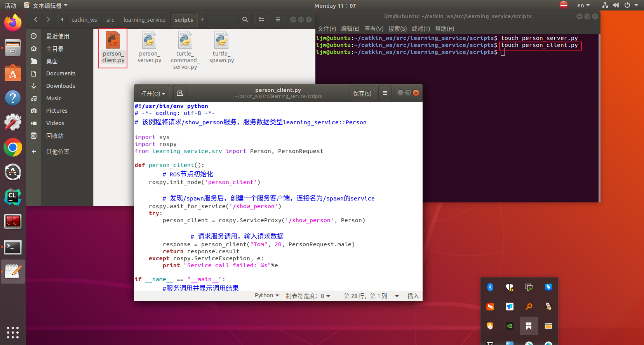Open the en input source dropdown
Image resolution: width=644 pixels, height=345 pixels.
click(583, 5)
